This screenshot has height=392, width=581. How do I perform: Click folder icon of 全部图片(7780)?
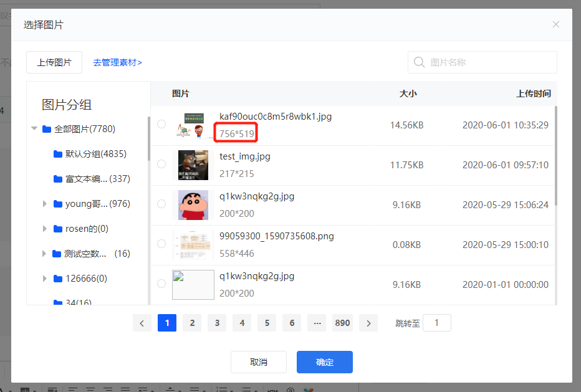pos(47,129)
